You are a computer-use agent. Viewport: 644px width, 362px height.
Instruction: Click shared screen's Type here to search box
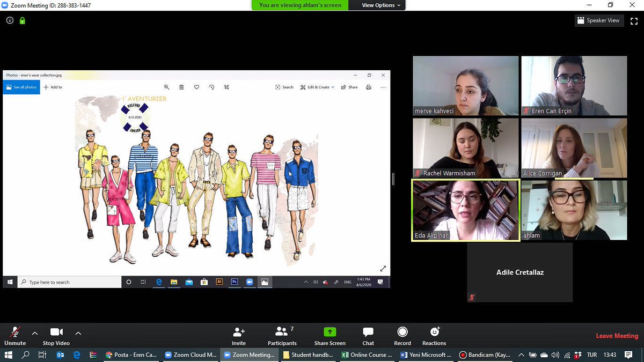(x=70, y=282)
